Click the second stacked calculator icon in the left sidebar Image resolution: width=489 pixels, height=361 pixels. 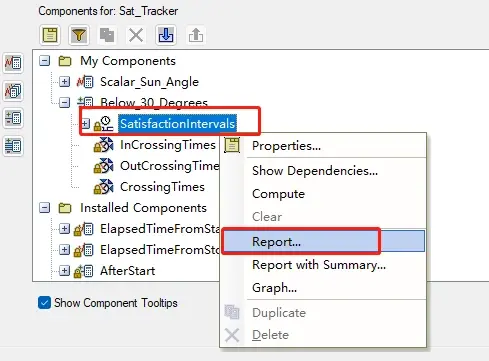pyautogui.click(x=13, y=91)
